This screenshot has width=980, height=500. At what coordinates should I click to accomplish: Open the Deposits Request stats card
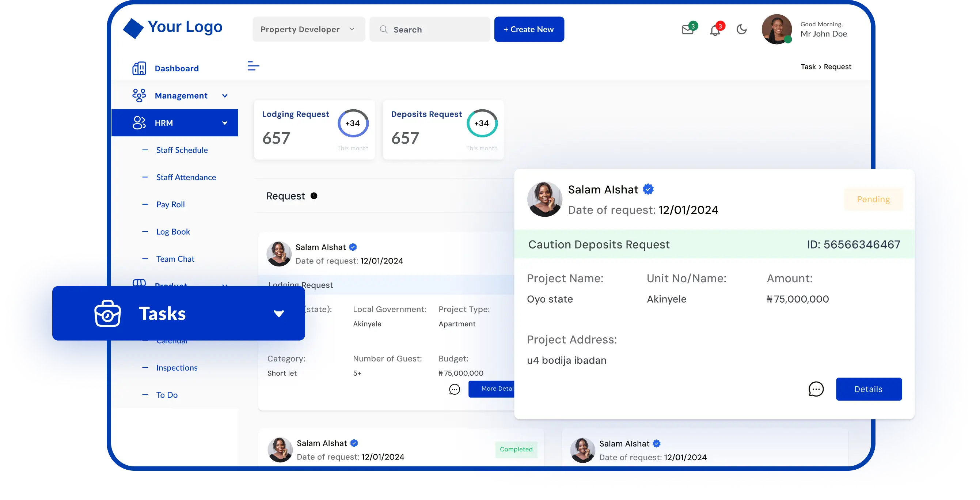(x=443, y=130)
